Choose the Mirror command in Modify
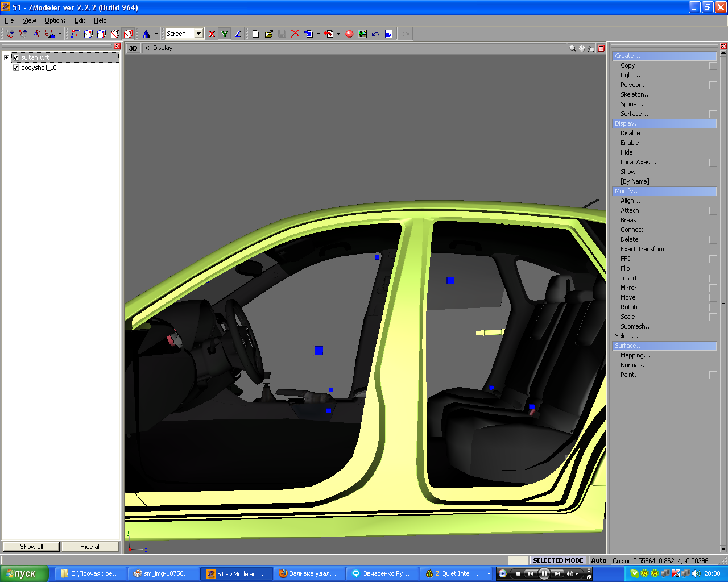The width and height of the screenshot is (728, 582). [x=628, y=288]
